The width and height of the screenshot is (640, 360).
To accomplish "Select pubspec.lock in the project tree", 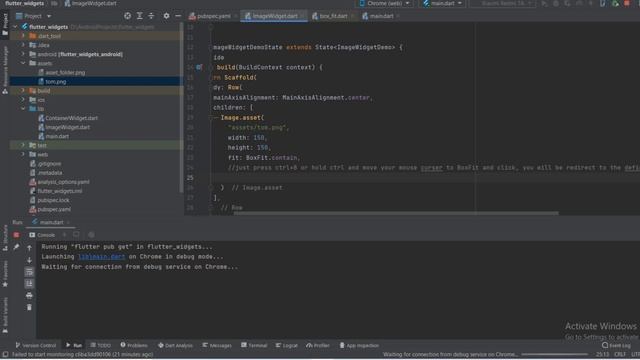I will tap(53, 200).
